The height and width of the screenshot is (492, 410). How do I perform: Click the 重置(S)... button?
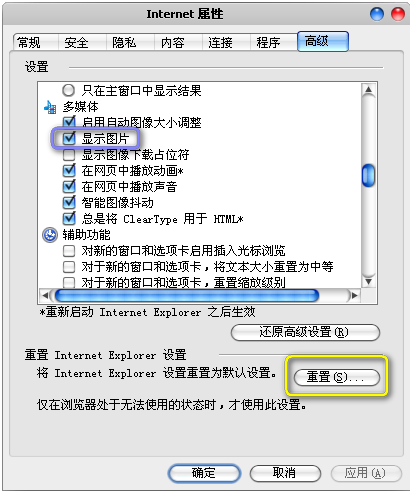(x=337, y=377)
